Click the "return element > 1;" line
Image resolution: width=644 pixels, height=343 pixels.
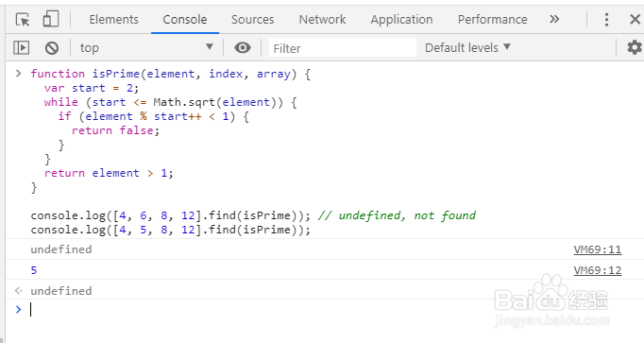[109, 173]
